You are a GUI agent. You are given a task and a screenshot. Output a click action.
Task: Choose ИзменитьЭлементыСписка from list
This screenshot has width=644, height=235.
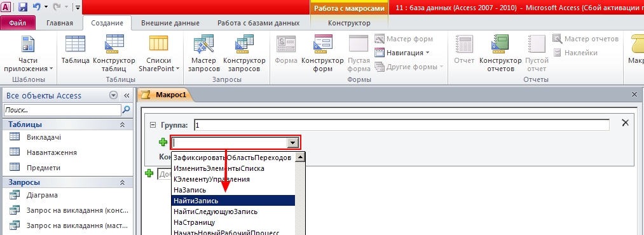tap(233, 168)
